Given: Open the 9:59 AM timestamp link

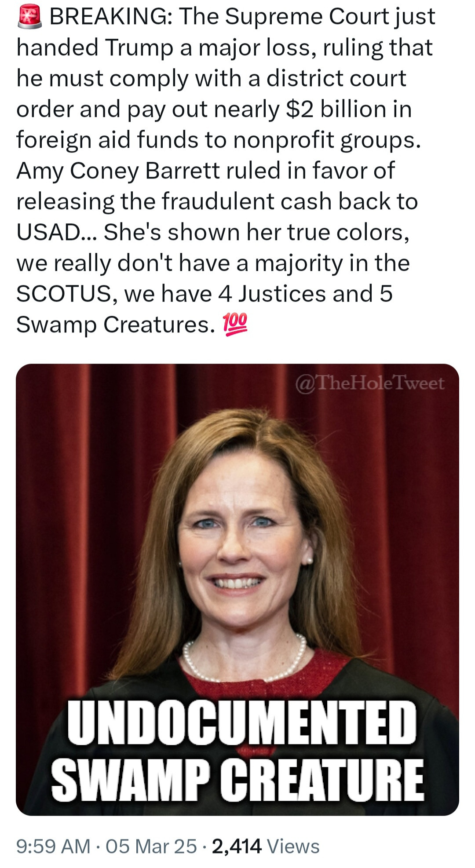Looking at the screenshot, I should 53,846.
